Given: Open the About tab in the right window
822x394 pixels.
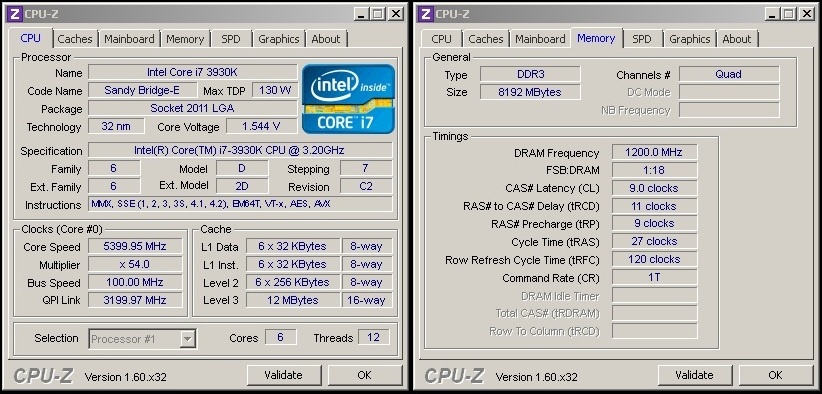Looking at the screenshot, I should [x=737, y=39].
